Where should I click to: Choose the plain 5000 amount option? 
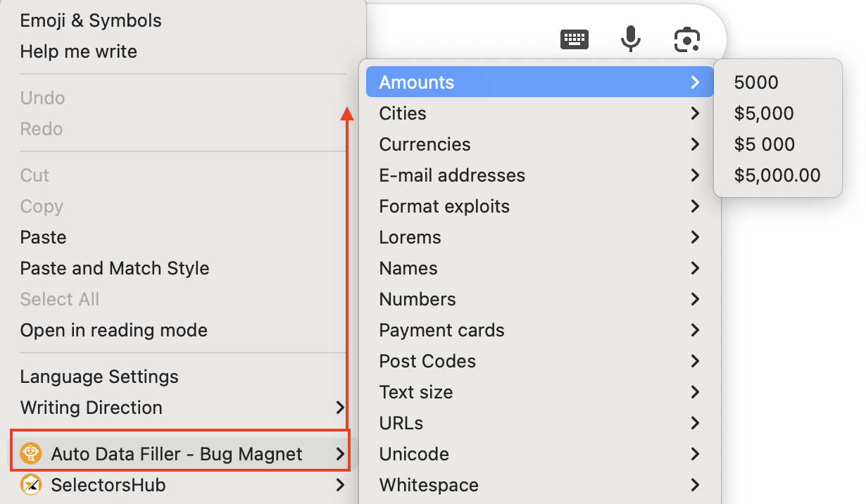tap(756, 82)
